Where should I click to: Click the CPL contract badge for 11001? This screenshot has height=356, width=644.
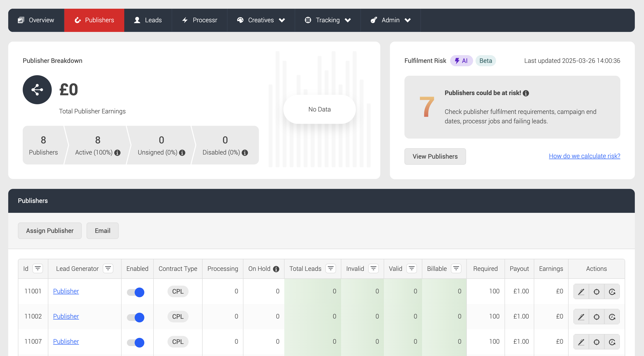point(178,291)
